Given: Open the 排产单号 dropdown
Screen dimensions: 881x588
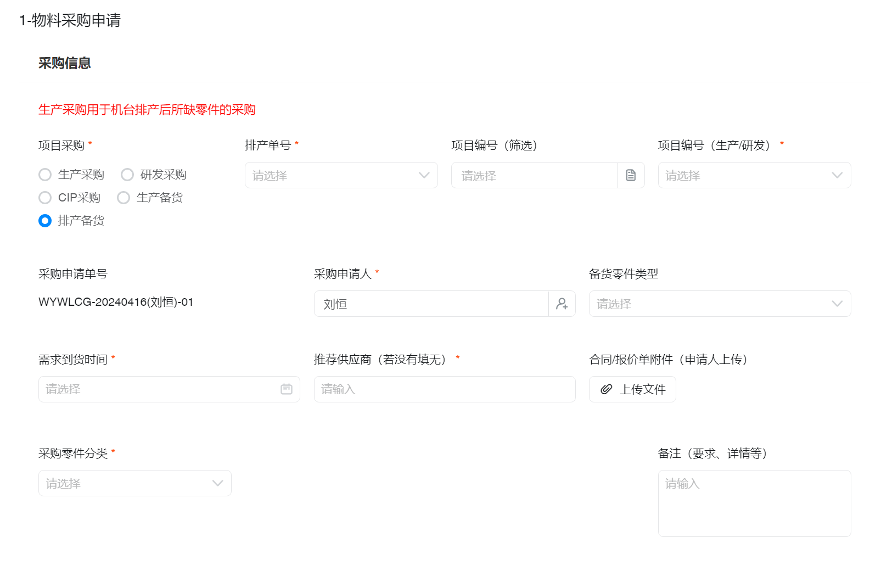Looking at the screenshot, I should click(x=341, y=175).
